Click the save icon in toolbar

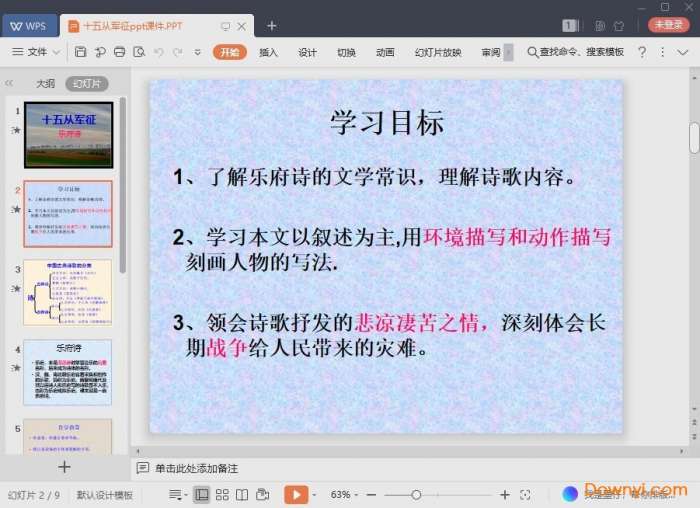[80, 52]
